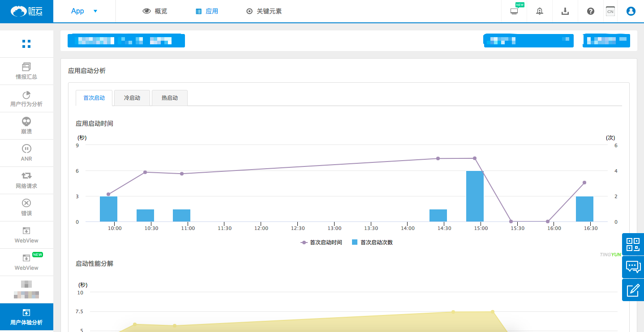
Task: Click the download icon in header
Action: 565,11
